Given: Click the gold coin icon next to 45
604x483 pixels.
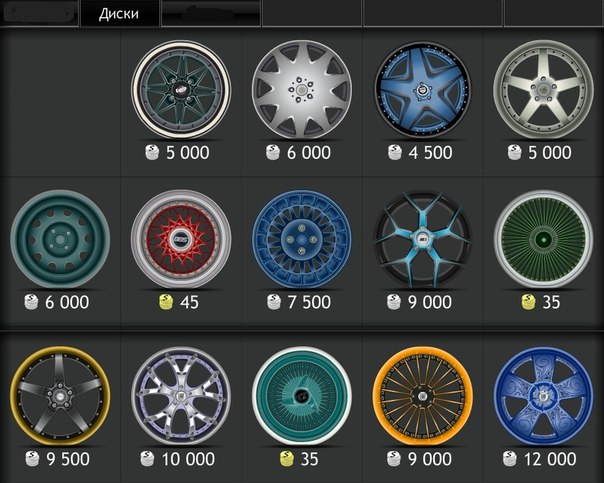Looking at the screenshot, I should coord(166,302).
